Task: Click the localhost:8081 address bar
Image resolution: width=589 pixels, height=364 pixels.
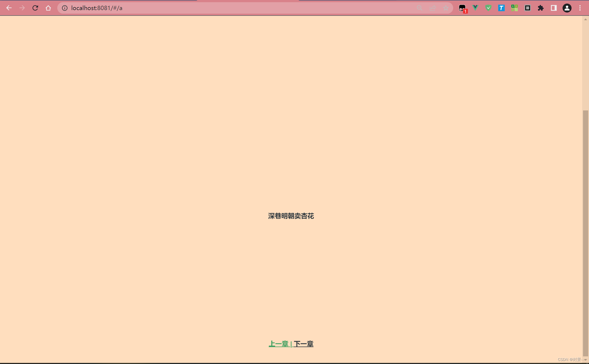Action: (x=218, y=8)
